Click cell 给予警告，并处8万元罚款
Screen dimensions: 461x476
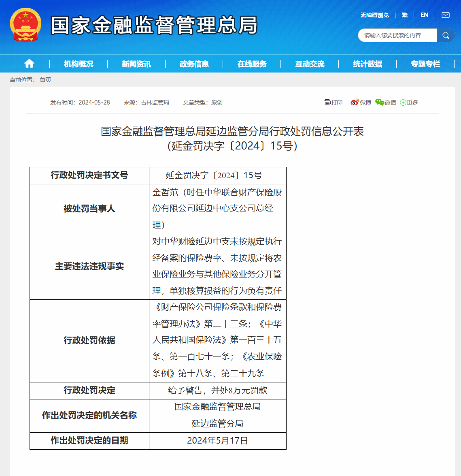(218, 391)
